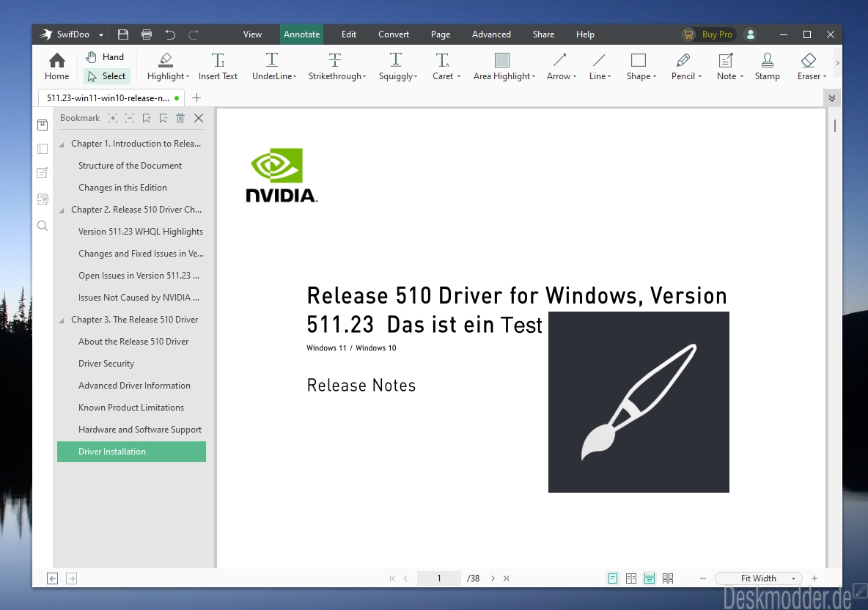Collapse Chapter 1 Introduction bookmark
Image resolution: width=868 pixels, height=610 pixels.
pos(62,144)
